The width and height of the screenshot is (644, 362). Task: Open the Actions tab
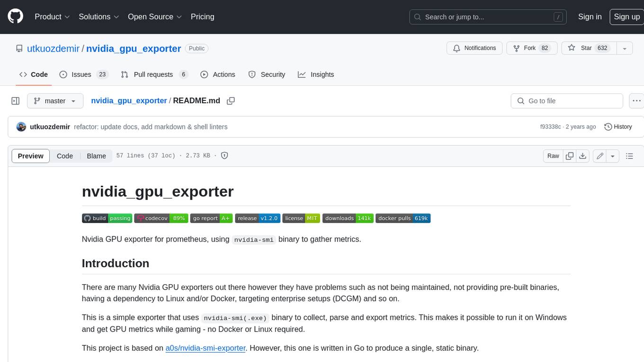point(218,74)
